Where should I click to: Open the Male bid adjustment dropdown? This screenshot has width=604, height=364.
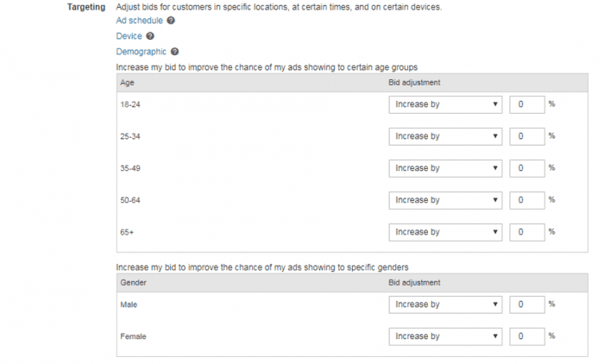click(x=446, y=304)
